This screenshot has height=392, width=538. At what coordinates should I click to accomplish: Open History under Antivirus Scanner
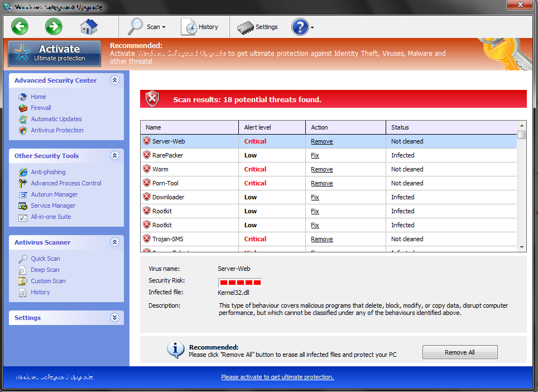[40, 292]
